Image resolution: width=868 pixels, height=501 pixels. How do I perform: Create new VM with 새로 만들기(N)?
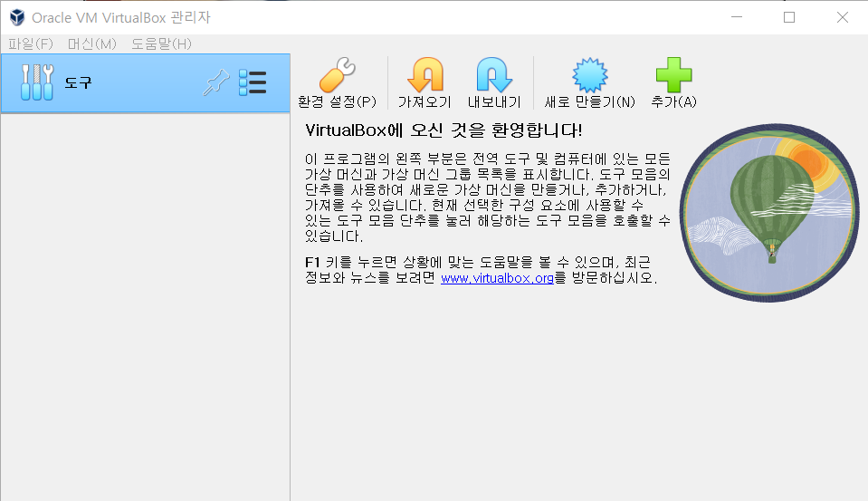(589, 83)
